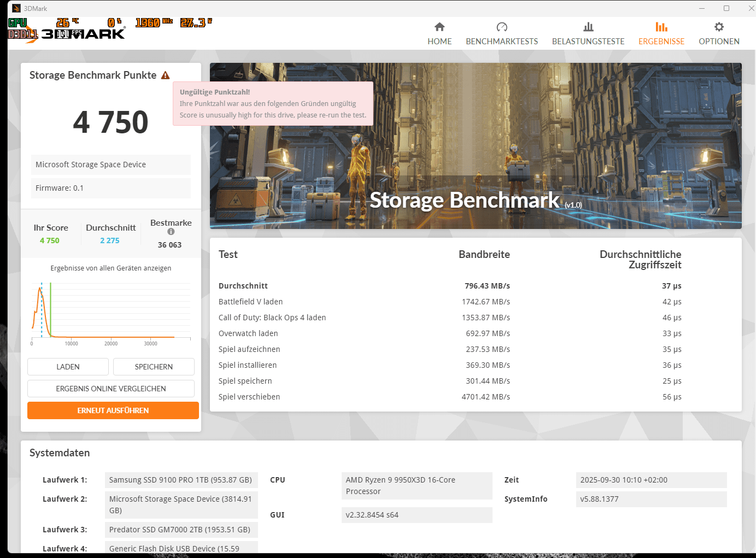
Task: Click the Bandbreite column header
Action: [x=484, y=254]
